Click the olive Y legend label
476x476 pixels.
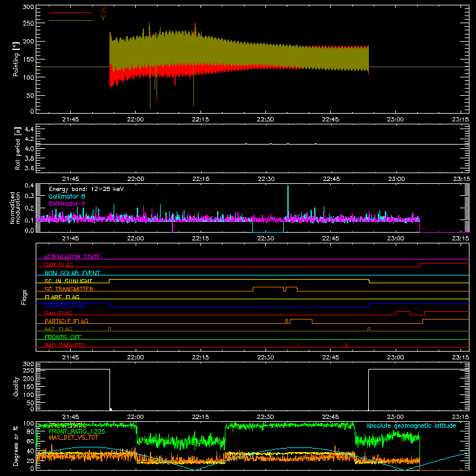[103, 18]
